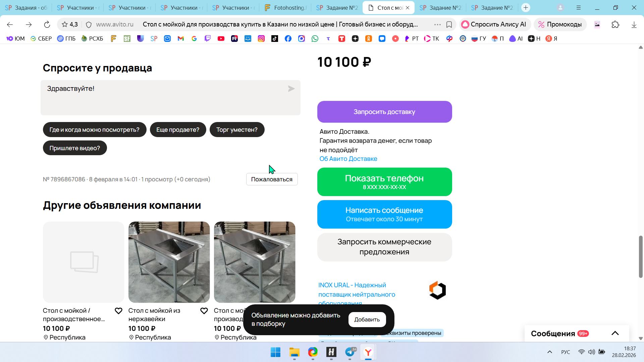Viewport: 644px width, 362px height.
Task: Show hidden system tray icons chevron
Action: 549,352
